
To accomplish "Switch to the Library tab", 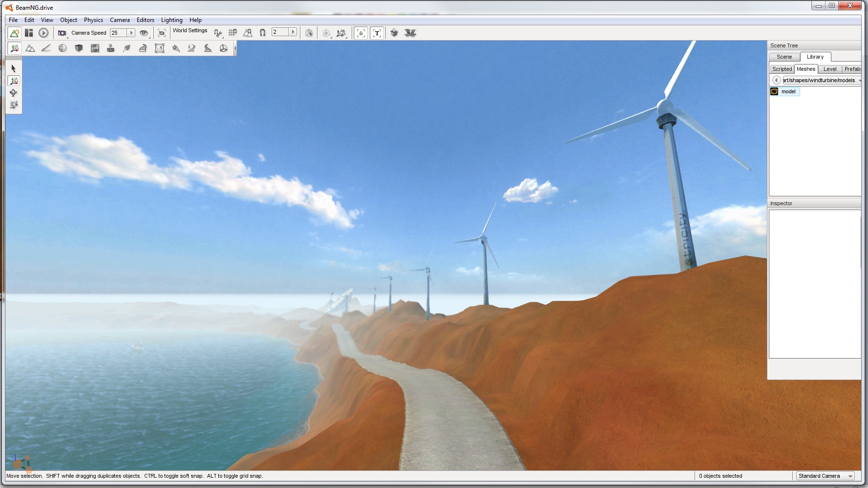I will 815,57.
